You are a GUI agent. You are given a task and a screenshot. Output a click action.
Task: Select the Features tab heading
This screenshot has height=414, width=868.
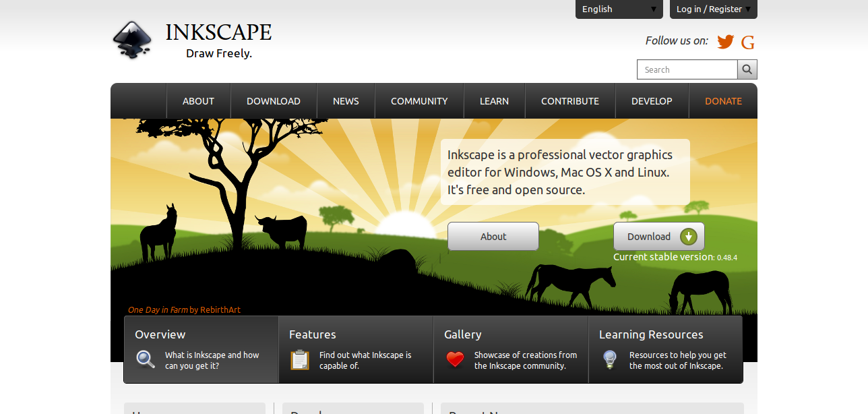(313, 334)
